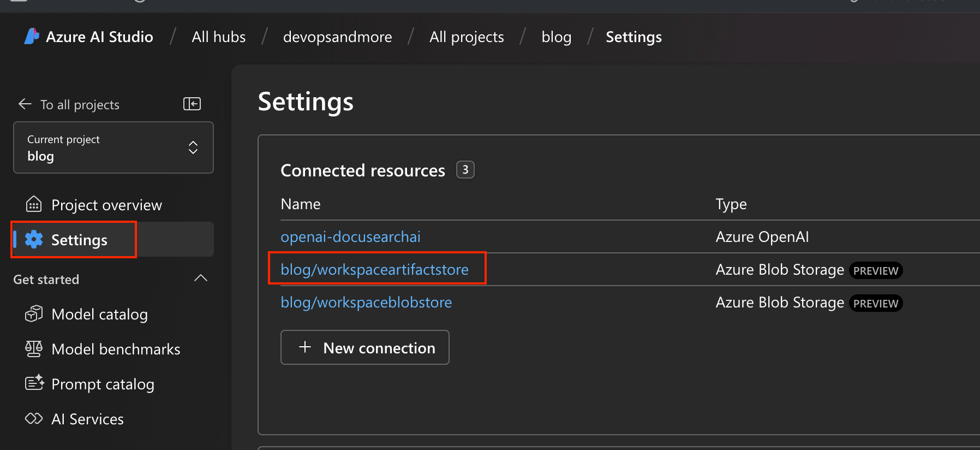Image resolution: width=980 pixels, height=450 pixels.
Task: Click the Azure AI Studio logo icon
Action: (x=32, y=36)
